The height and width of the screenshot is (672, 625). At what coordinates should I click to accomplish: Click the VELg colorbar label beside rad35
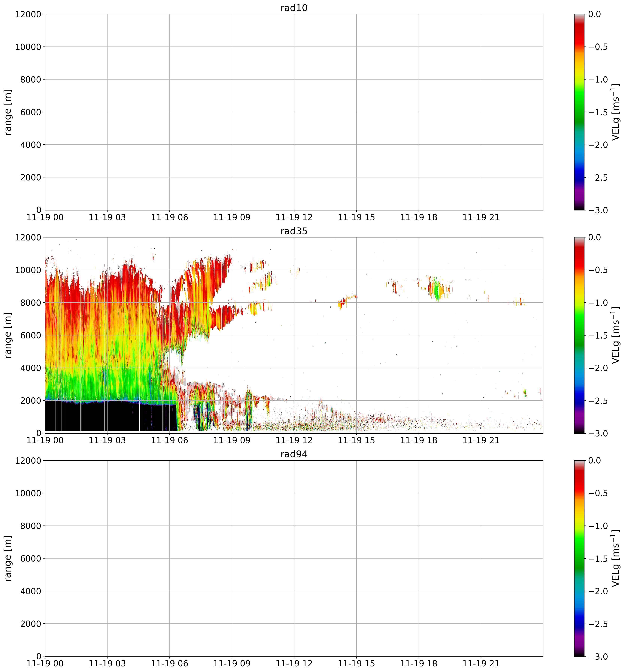[616, 335]
